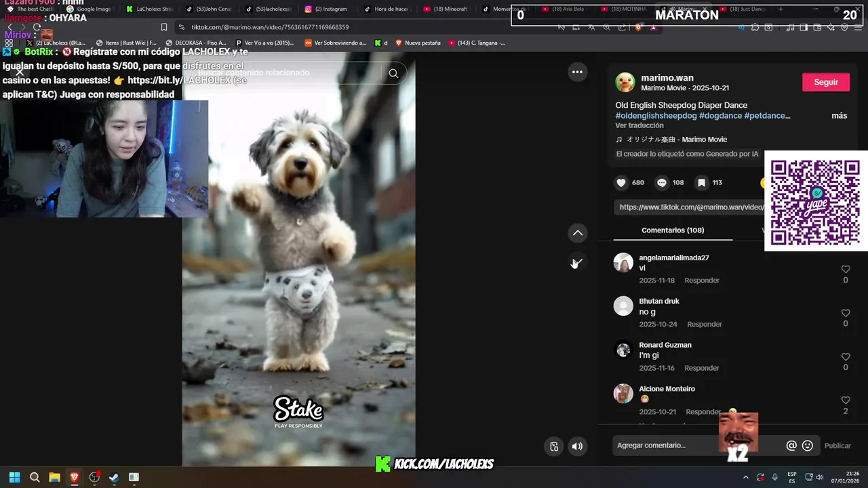Follow marimo.wan with Seguir button
Screen dimensions: 868x488
pos(826,82)
